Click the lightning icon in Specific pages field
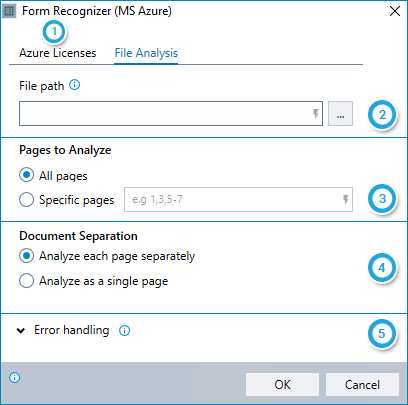Screen dimensions: 408x405 pyautogui.click(x=346, y=199)
